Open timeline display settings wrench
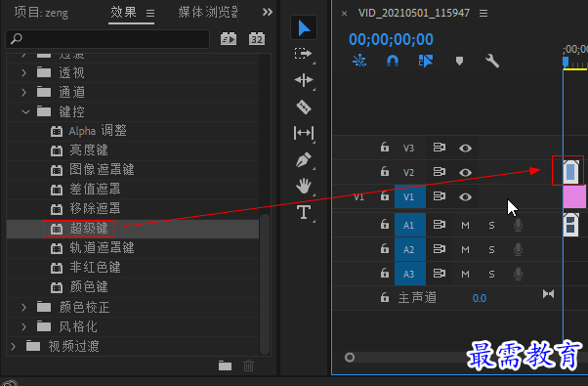The image size is (588, 386). [492, 61]
